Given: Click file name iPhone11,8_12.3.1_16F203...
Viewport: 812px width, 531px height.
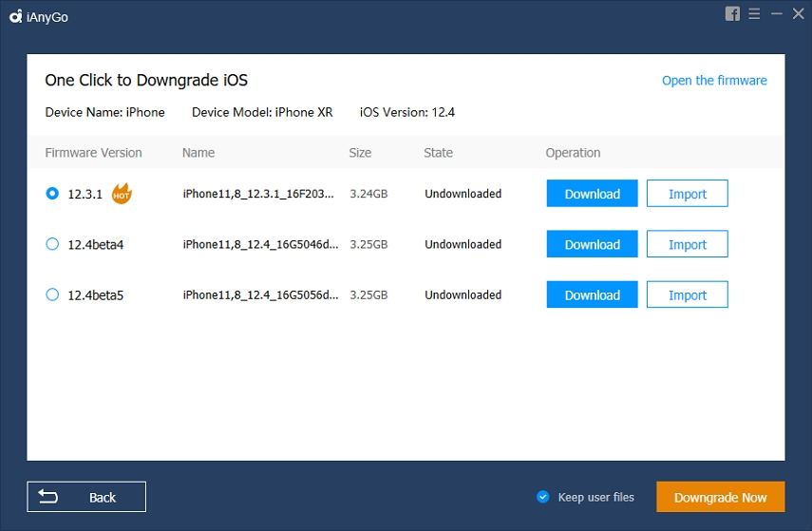Looking at the screenshot, I should 258,194.
